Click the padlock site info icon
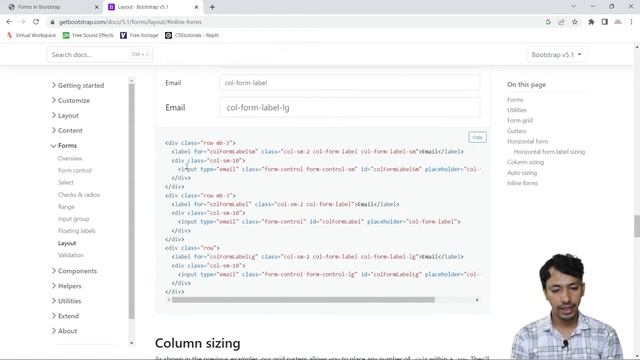Screen dimensions: 640x360 [x=52, y=22]
